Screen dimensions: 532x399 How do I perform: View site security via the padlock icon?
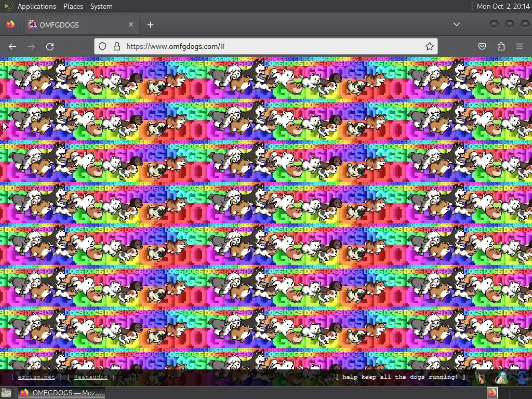click(x=117, y=46)
